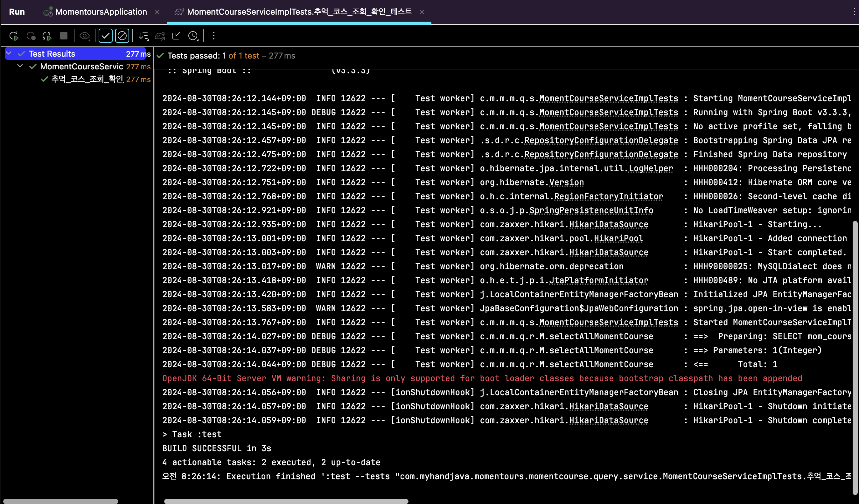Click the 'BUILD SUCCESSFUL in 3s' line
Viewport: 859px width, 504px height.
click(216, 448)
